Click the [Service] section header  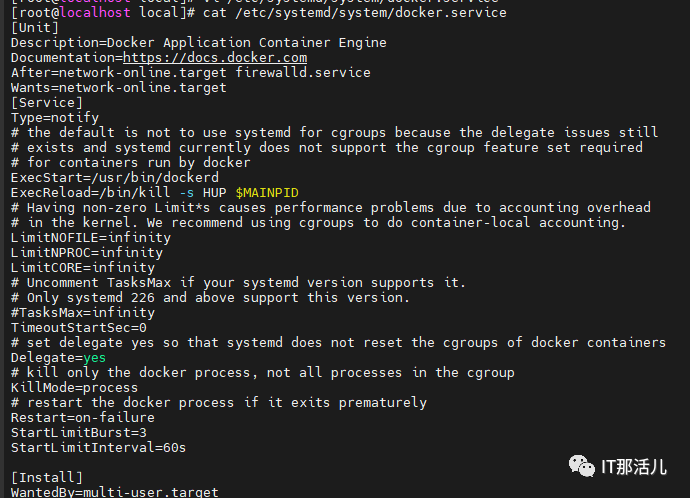[x=47, y=103]
